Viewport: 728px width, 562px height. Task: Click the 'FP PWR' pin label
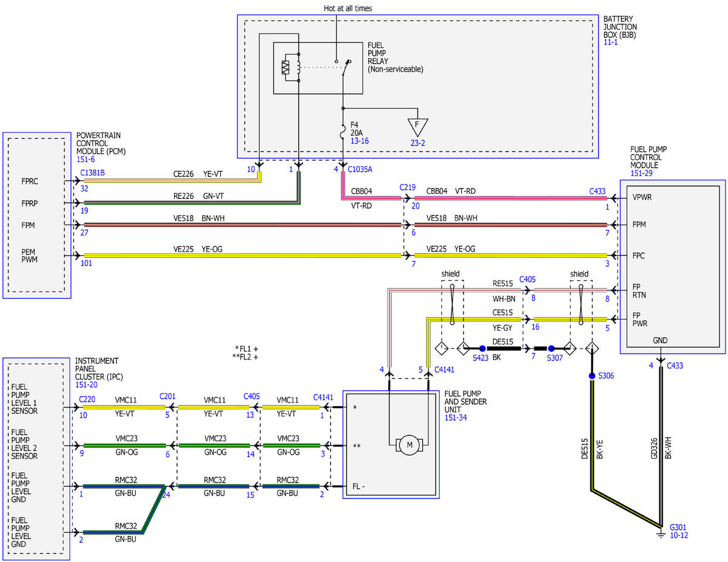641,319
